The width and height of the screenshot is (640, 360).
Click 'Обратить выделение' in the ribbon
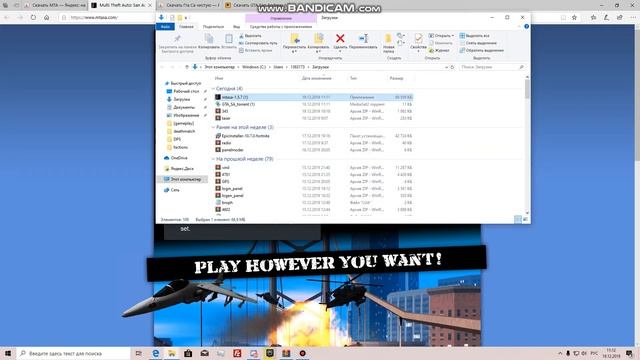click(482, 50)
